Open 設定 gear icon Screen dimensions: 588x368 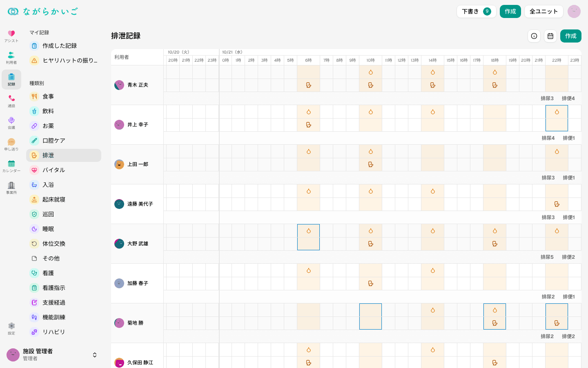(11, 328)
